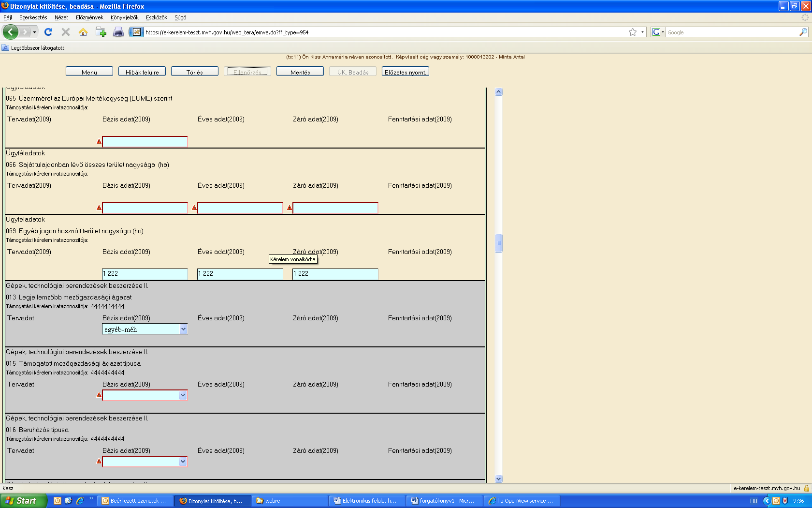Click the new tab toolbar icon

click(x=101, y=32)
